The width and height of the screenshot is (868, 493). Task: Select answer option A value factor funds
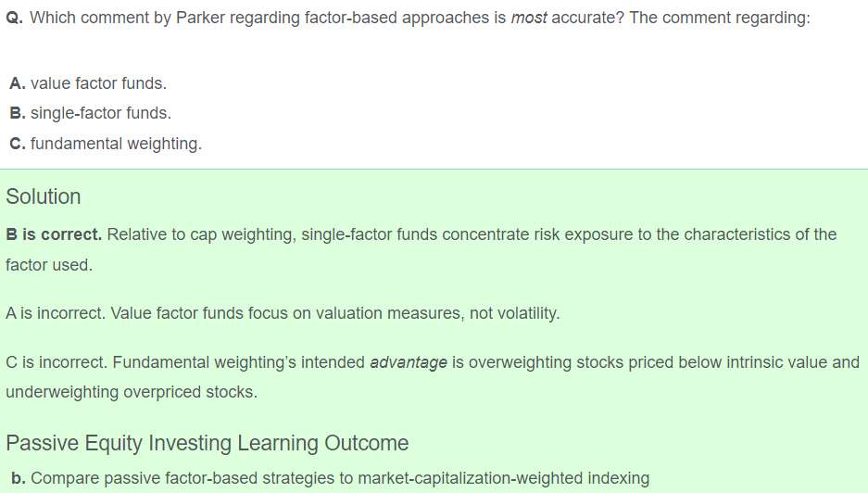[98, 83]
